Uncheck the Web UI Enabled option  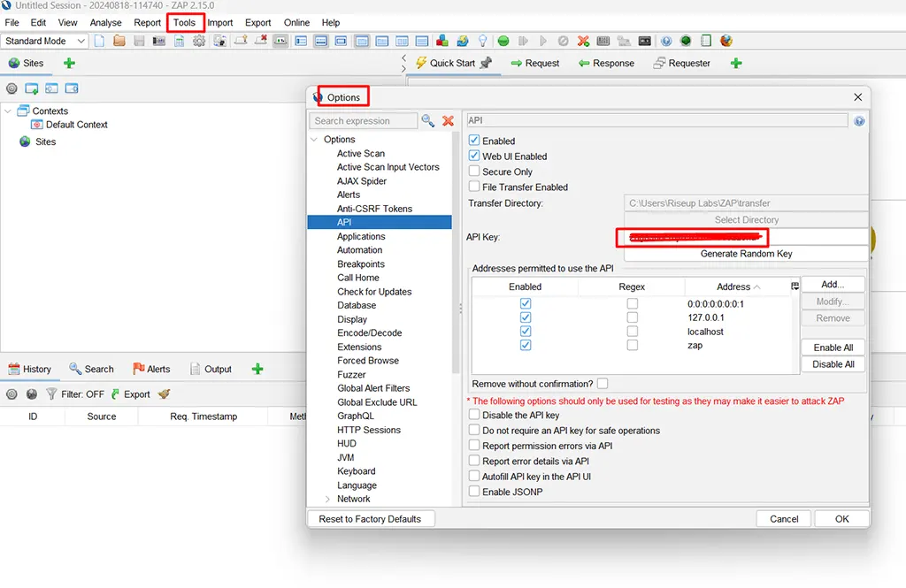(x=475, y=156)
